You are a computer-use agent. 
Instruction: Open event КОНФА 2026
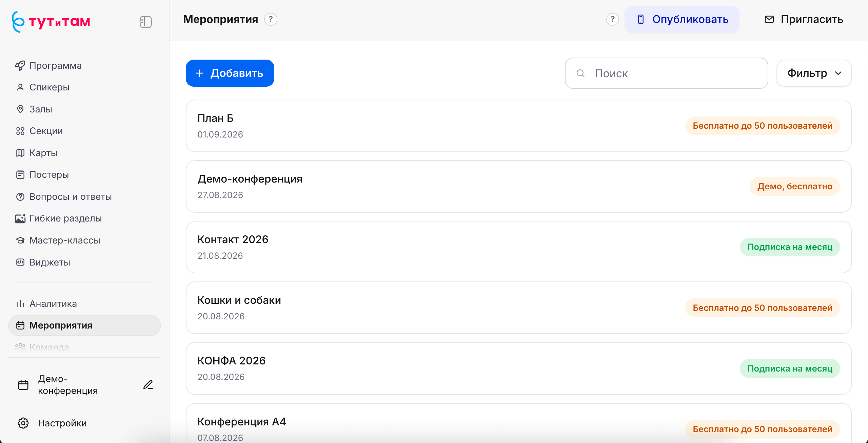518,368
